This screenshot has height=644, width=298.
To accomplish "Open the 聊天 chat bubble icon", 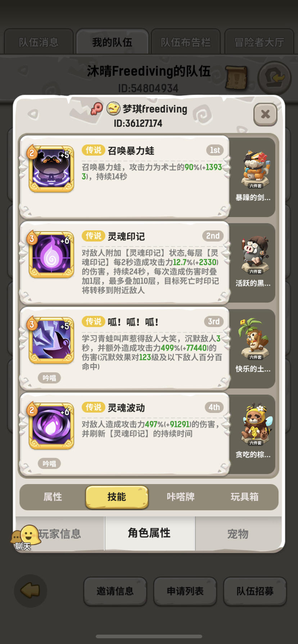I will click(x=24, y=538).
